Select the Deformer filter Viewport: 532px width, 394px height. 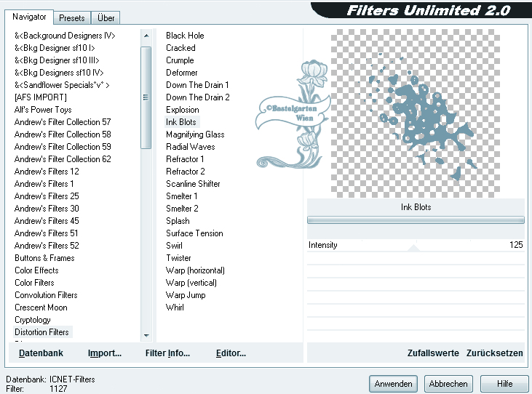coord(181,73)
